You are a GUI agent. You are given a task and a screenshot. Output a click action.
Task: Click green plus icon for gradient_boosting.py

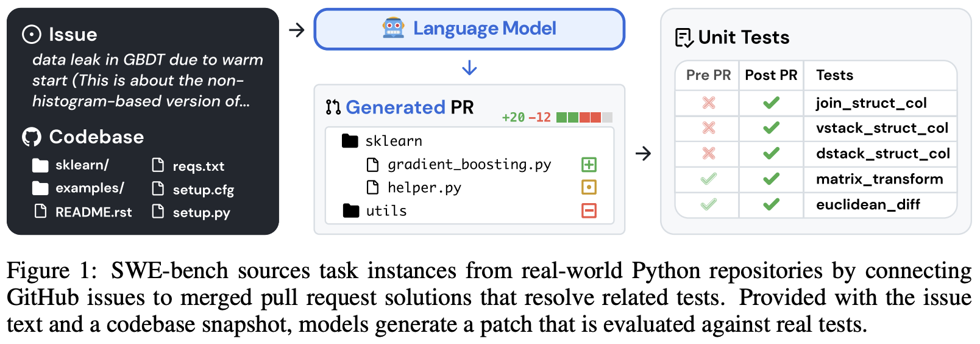coord(589,165)
